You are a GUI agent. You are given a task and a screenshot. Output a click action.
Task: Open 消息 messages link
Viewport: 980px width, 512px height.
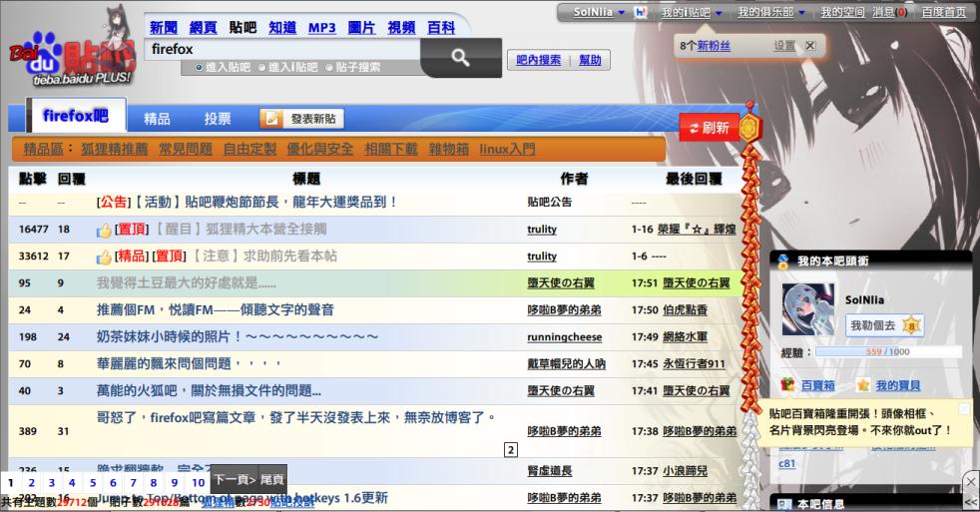coord(884,13)
